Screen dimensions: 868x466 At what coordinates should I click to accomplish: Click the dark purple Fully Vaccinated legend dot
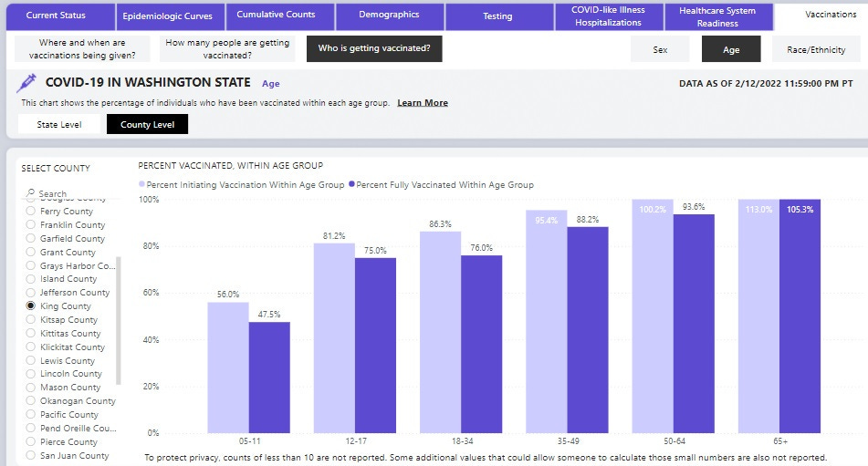(x=351, y=184)
